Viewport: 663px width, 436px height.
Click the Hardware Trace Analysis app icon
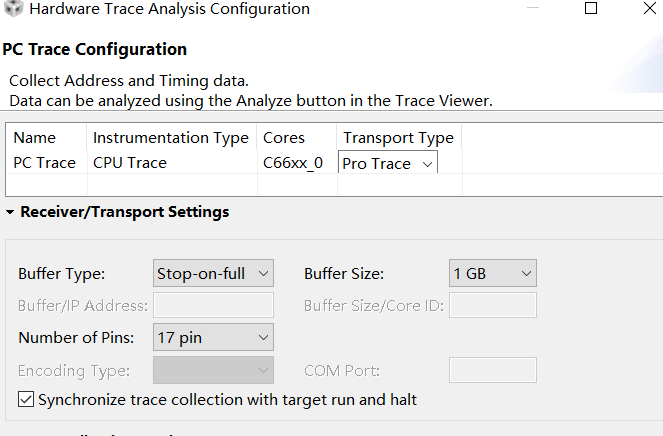click(14, 9)
